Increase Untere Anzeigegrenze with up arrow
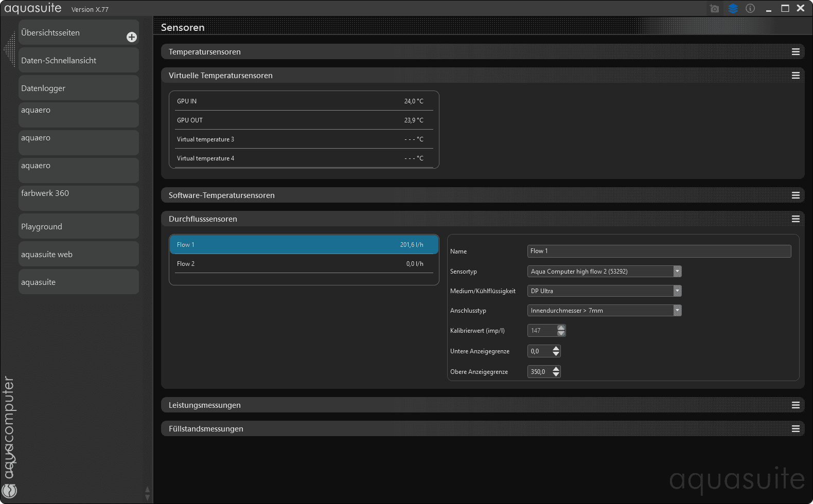The image size is (813, 504). pos(556,348)
